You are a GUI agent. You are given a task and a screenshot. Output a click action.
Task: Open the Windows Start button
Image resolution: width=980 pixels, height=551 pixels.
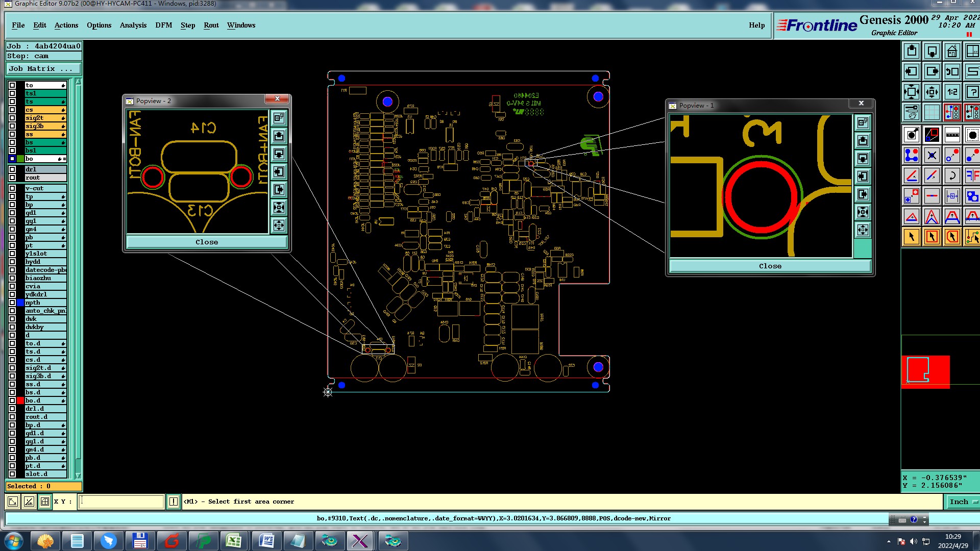14,541
